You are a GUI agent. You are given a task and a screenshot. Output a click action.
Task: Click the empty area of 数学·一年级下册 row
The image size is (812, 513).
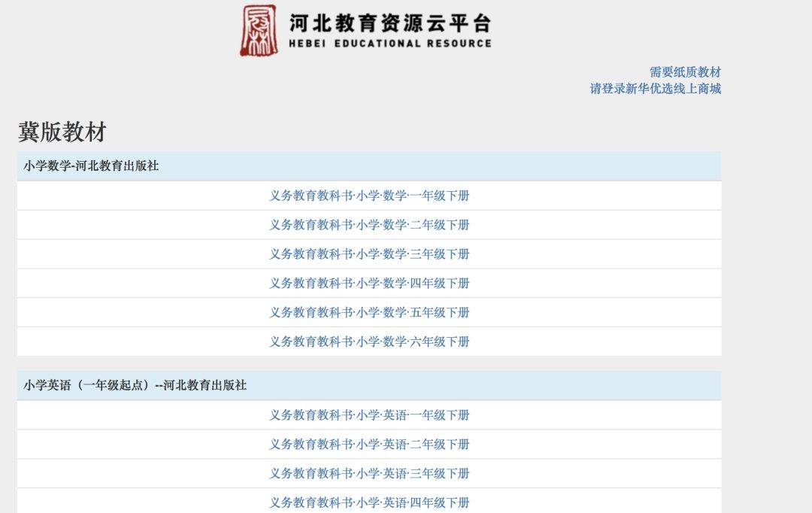click(x=135, y=196)
